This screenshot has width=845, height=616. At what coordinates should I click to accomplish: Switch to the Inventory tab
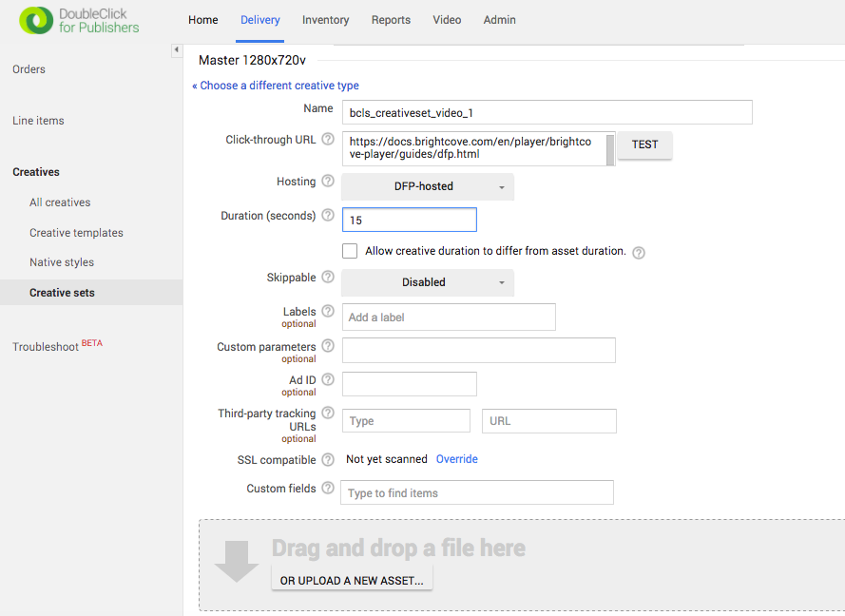coord(325,20)
